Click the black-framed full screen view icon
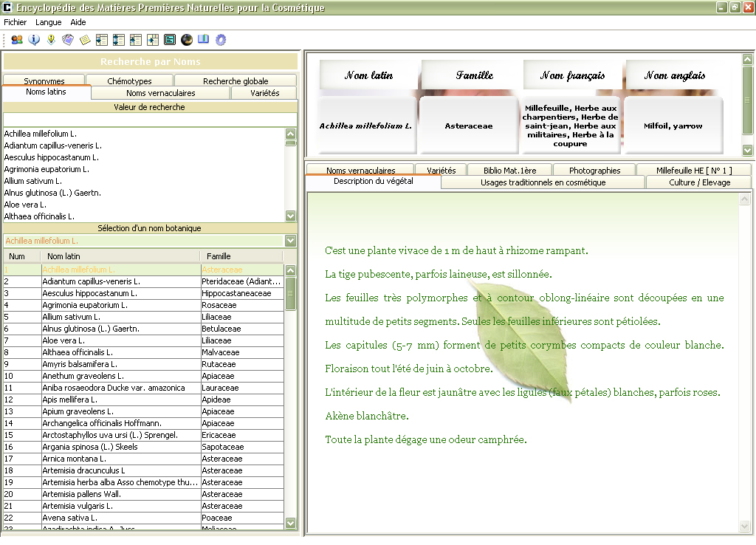This screenshot has width=756, height=545. [170, 40]
